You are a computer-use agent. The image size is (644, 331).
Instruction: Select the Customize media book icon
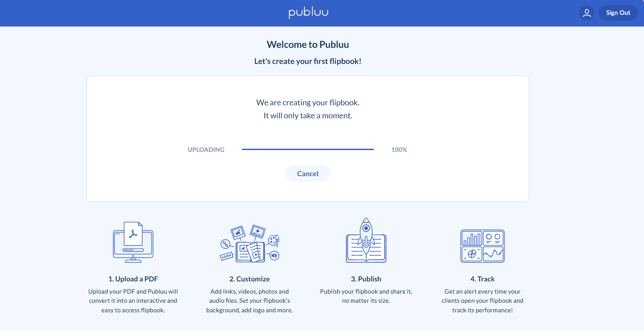pyautogui.click(x=249, y=244)
